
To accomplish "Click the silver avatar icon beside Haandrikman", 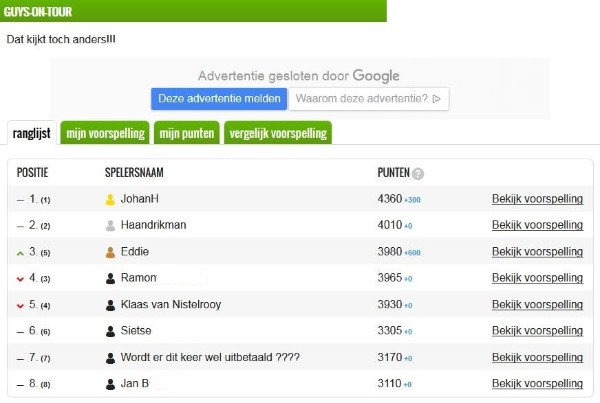I will (x=110, y=226).
